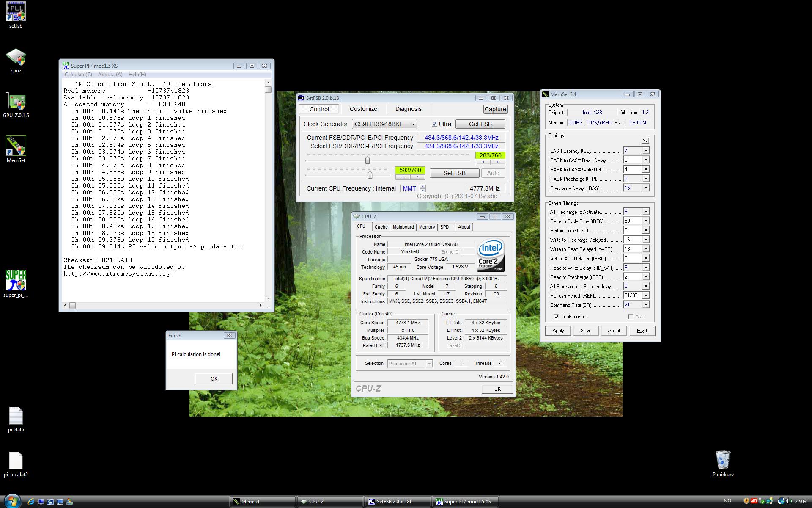Click OK in CPU-Z window

pos(497,389)
